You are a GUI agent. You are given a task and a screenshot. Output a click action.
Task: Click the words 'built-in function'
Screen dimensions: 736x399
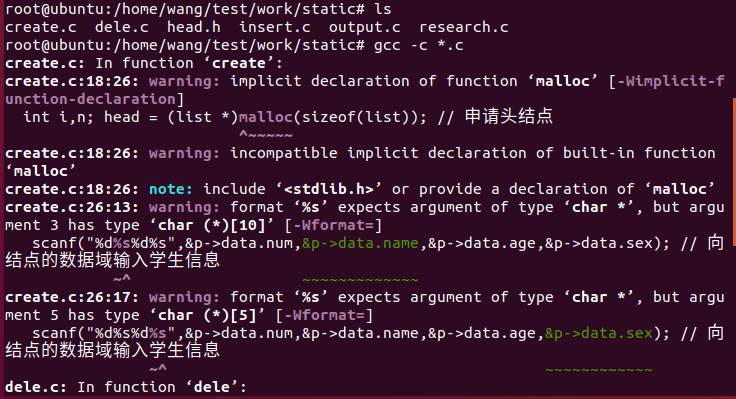639,153
